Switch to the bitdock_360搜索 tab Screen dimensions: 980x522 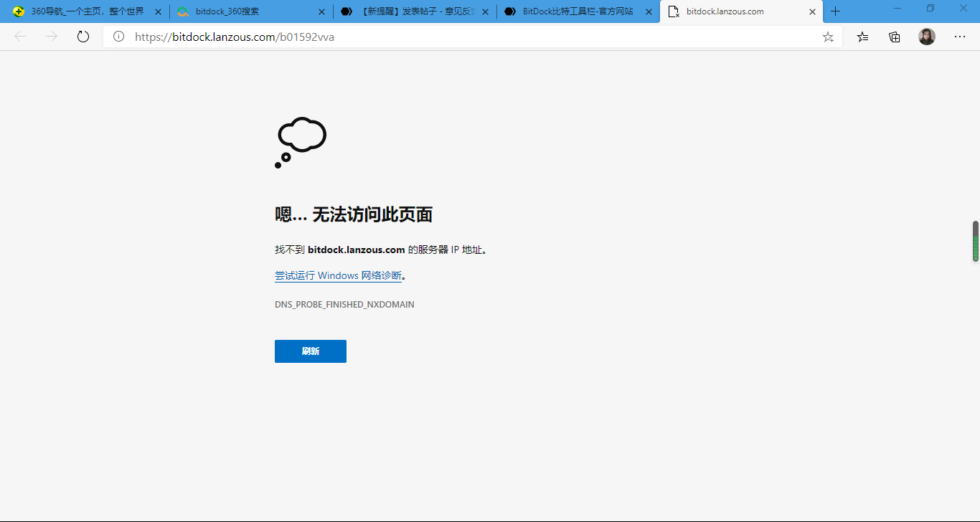click(251, 11)
